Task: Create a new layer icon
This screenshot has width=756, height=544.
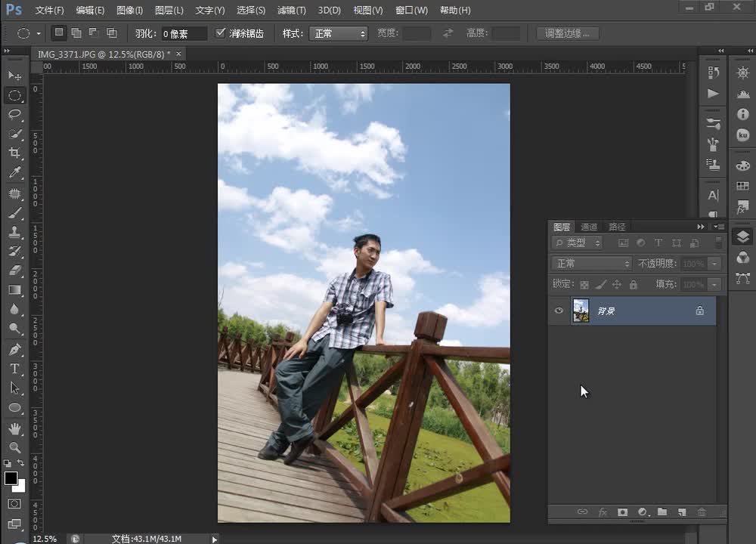Action: [x=682, y=512]
